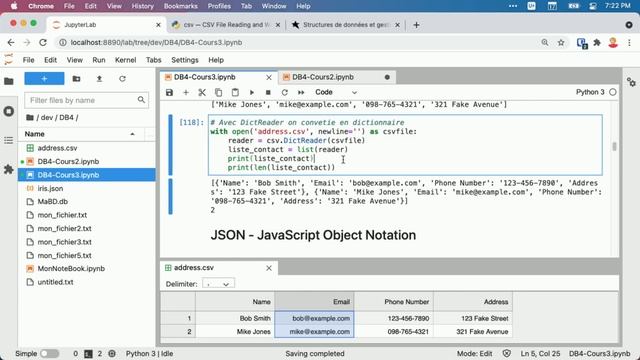Click the root folder breadcrumb icon

click(x=29, y=118)
